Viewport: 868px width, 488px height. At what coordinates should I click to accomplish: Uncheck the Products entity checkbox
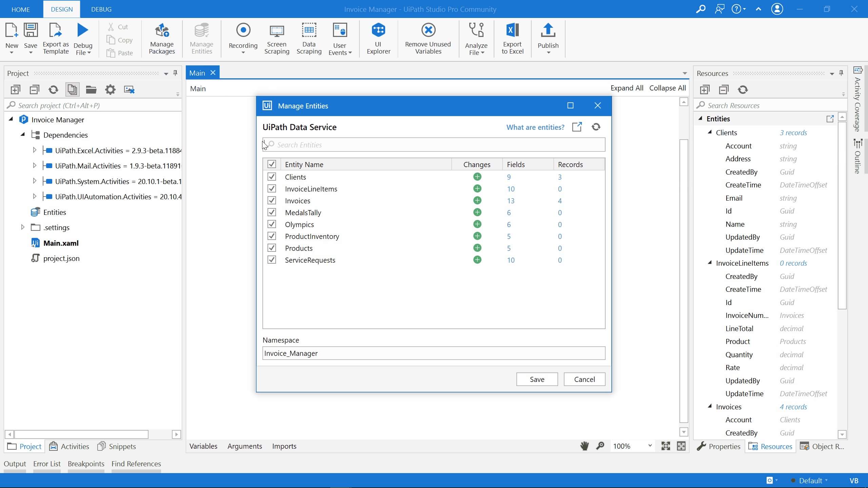(272, 248)
